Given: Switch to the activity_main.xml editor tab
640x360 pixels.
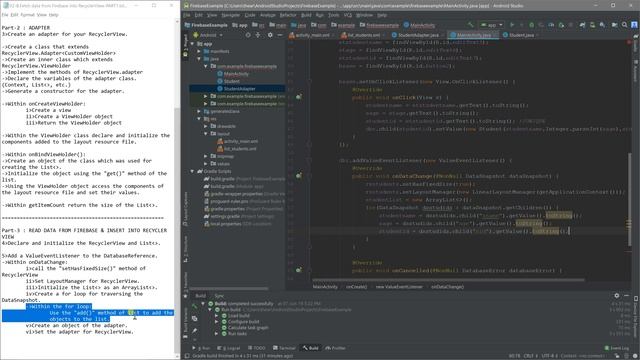Looking at the screenshot, I should 309,35.
